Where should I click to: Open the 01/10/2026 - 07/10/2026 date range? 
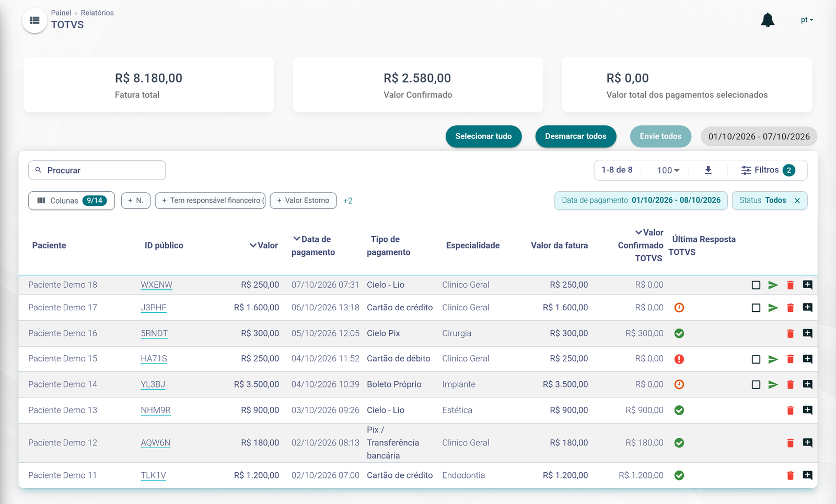pyautogui.click(x=759, y=136)
